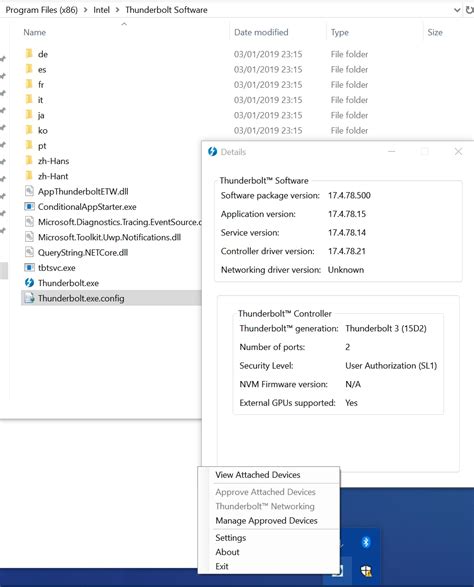Image resolution: width=474 pixels, height=587 pixels.
Task: Click Thunderbolt 3 (15D2) generation value
Action: 386,329
